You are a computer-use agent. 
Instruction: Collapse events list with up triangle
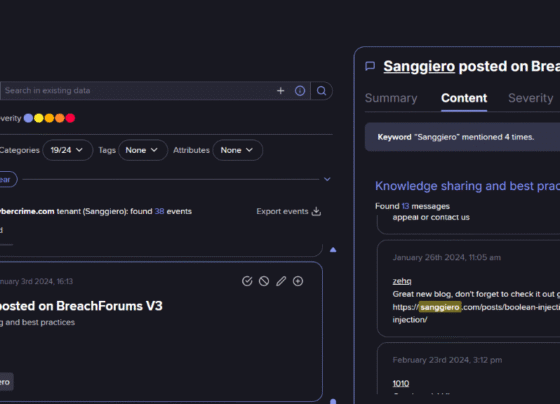click(x=333, y=250)
